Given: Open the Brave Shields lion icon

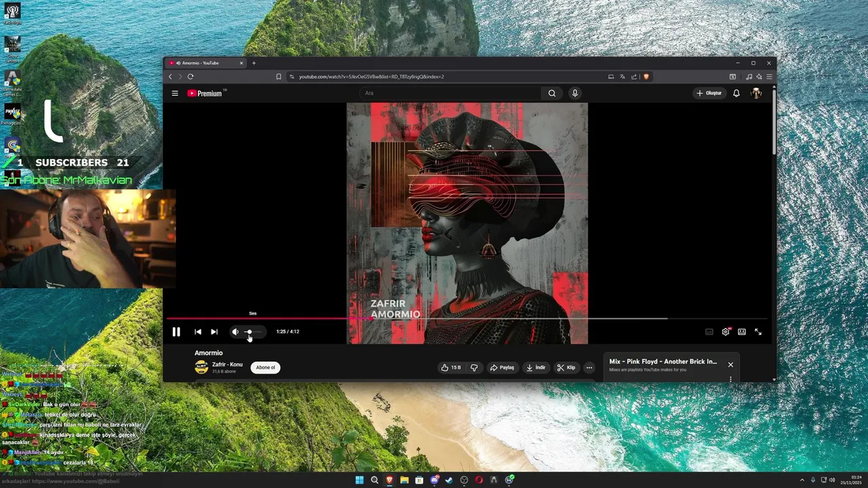Looking at the screenshot, I should [x=646, y=77].
